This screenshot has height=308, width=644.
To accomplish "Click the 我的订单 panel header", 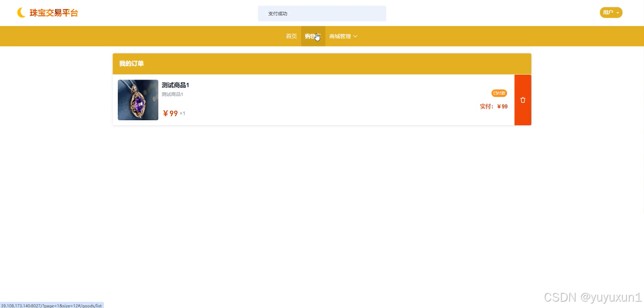I will click(x=322, y=64).
